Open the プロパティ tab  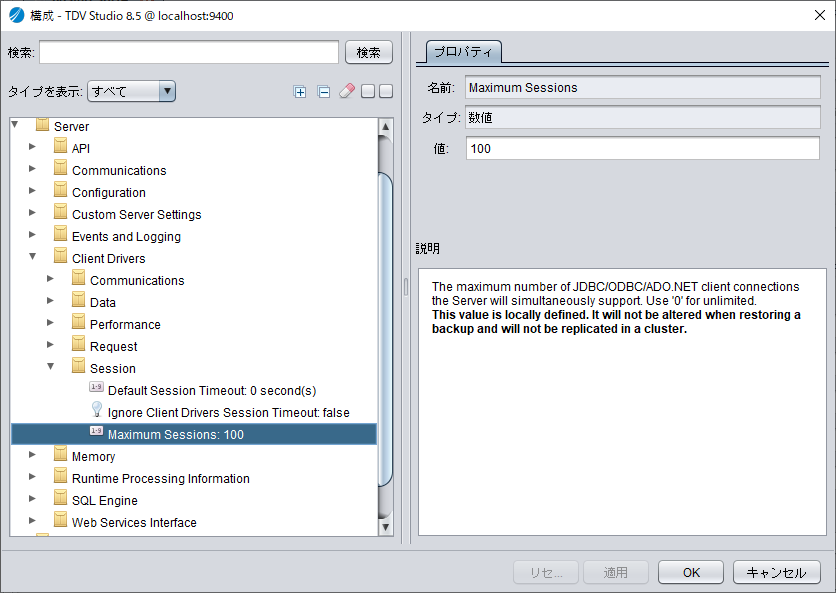pos(463,52)
